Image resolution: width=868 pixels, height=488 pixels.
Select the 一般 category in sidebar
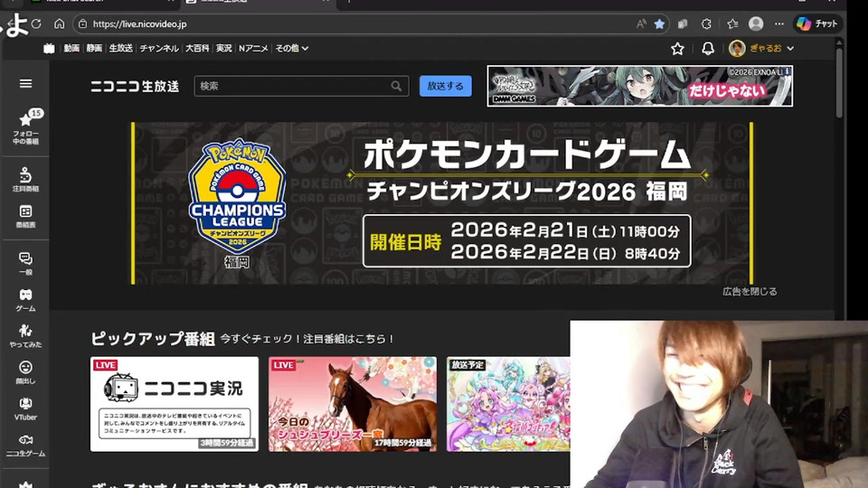25,264
